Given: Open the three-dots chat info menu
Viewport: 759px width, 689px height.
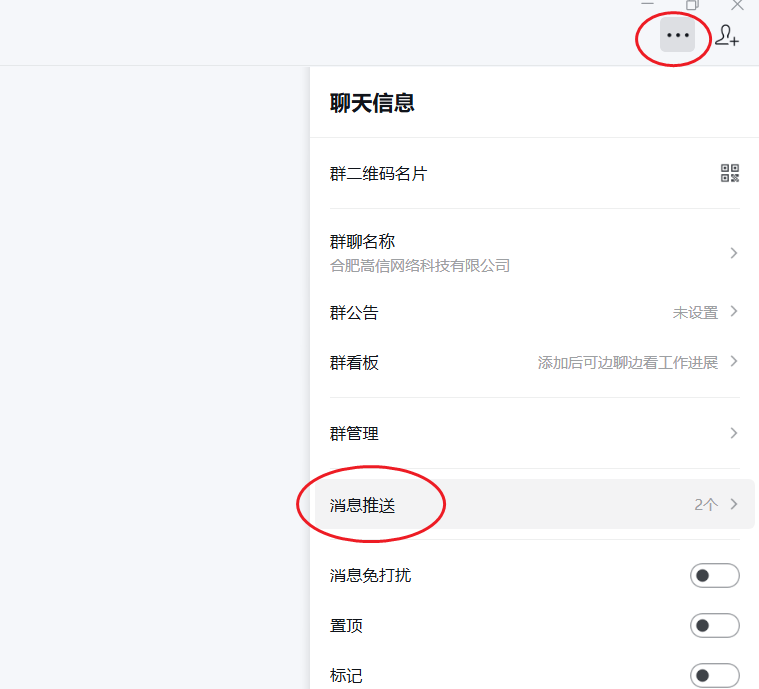Looking at the screenshot, I should [x=677, y=35].
